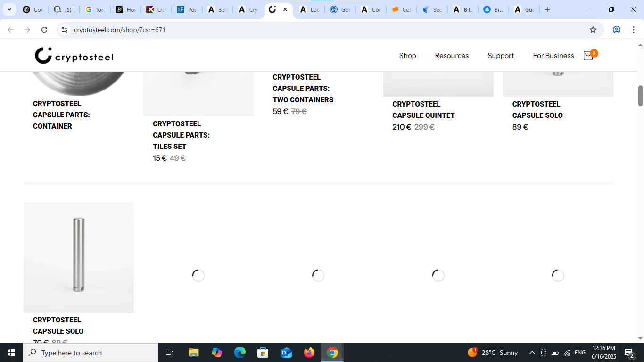Open the Resources menu
This screenshot has height=362, width=644.
(x=452, y=56)
